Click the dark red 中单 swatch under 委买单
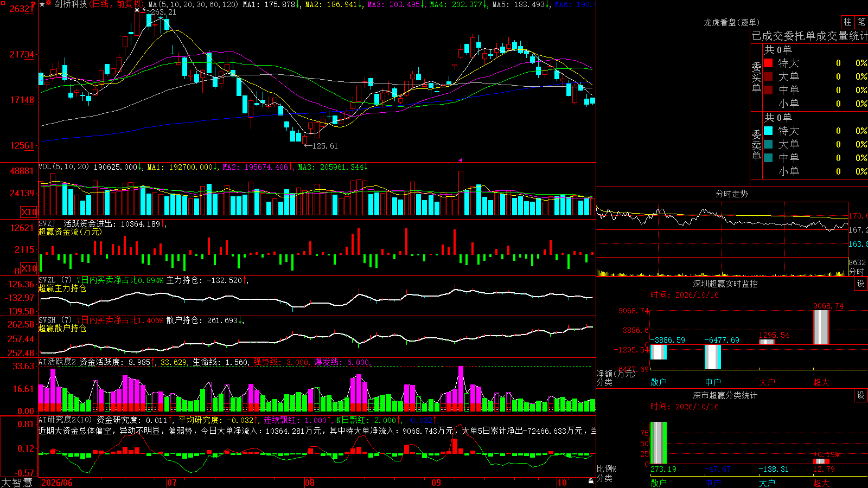Screen dimensions: 868x488 768,90
